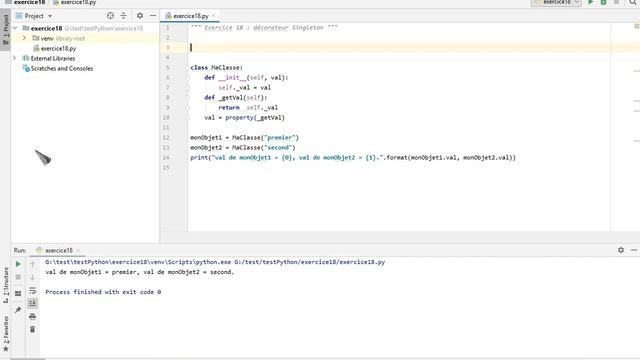Select exercice18.py editor tab
This screenshot has height=360, width=640.
[191, 16]
